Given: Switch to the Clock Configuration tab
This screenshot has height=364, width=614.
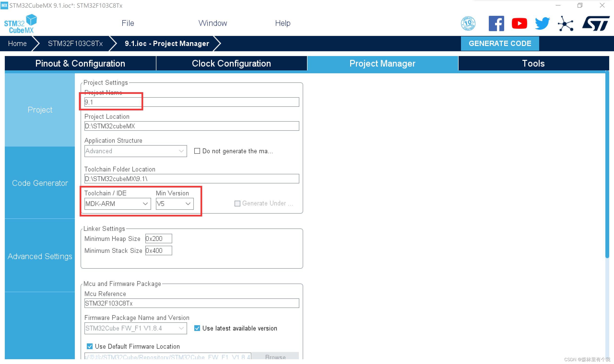Looking at the screenshot, I should click(x=231, y=63).
